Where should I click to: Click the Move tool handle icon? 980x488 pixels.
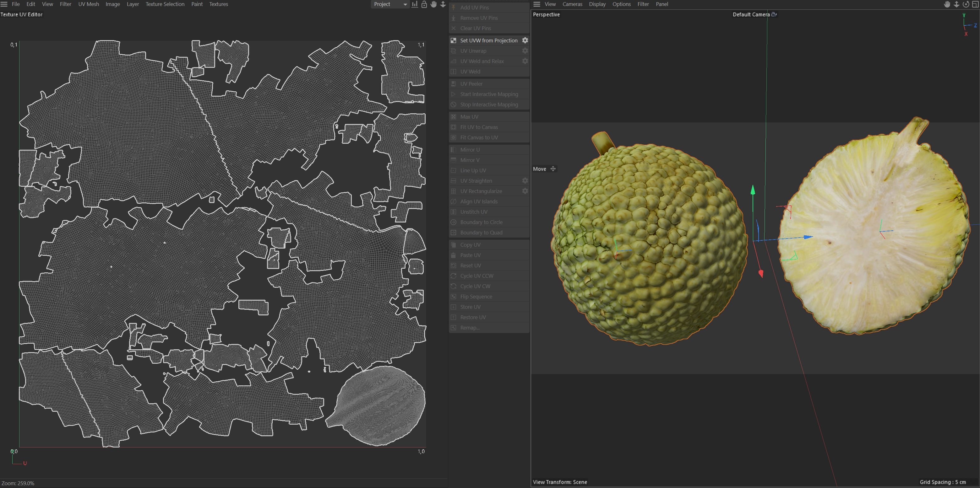553,169
